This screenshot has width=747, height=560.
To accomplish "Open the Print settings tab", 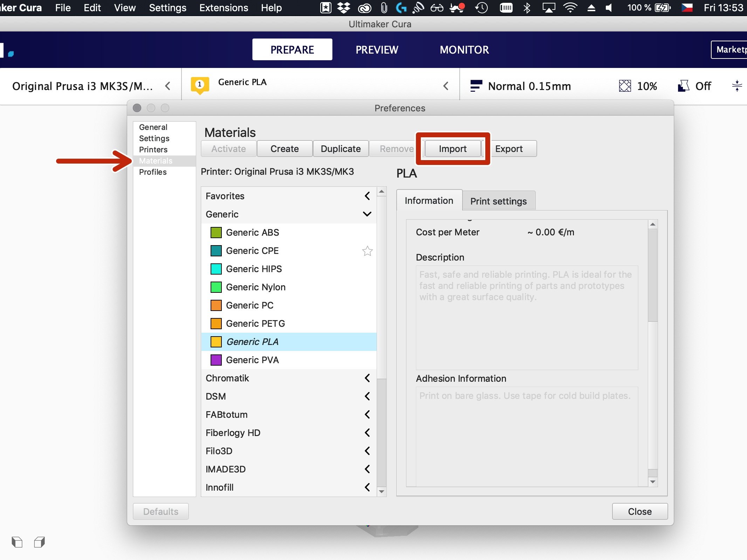I will point(499,201).
